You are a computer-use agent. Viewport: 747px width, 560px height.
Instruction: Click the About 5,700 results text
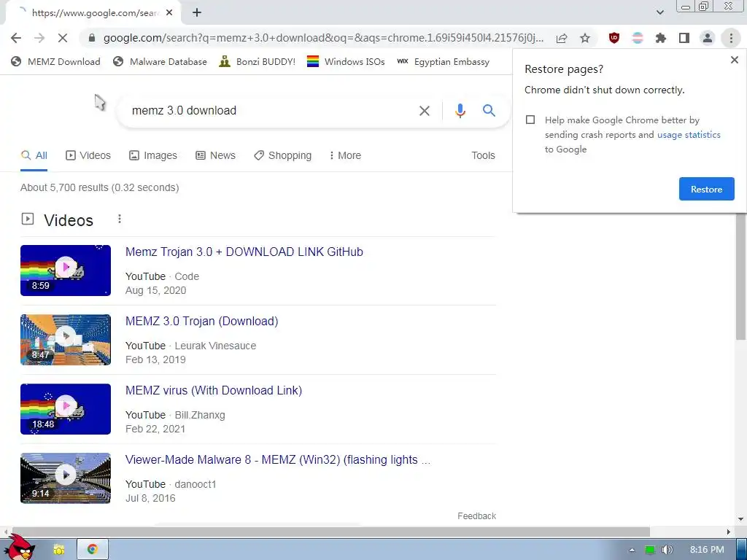pyautogui.click(x=99, y=187)
